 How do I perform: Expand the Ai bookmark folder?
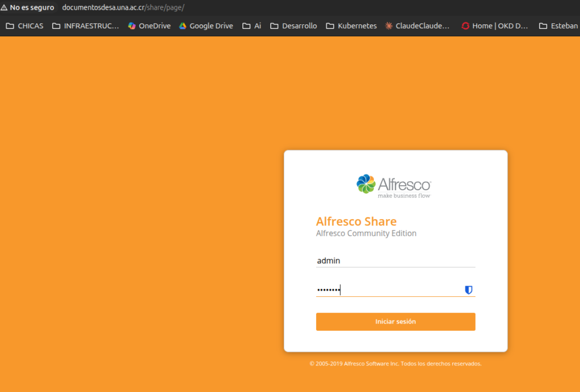pos(251,25)
